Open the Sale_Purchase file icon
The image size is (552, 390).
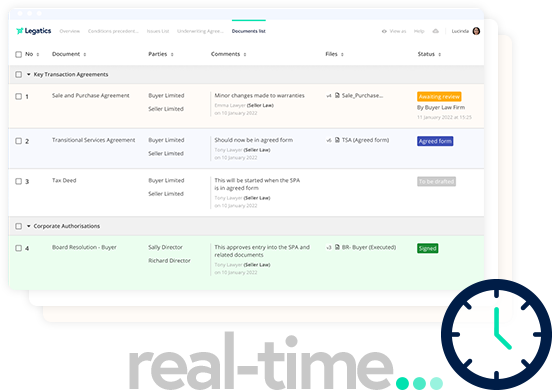pos(337,95)
